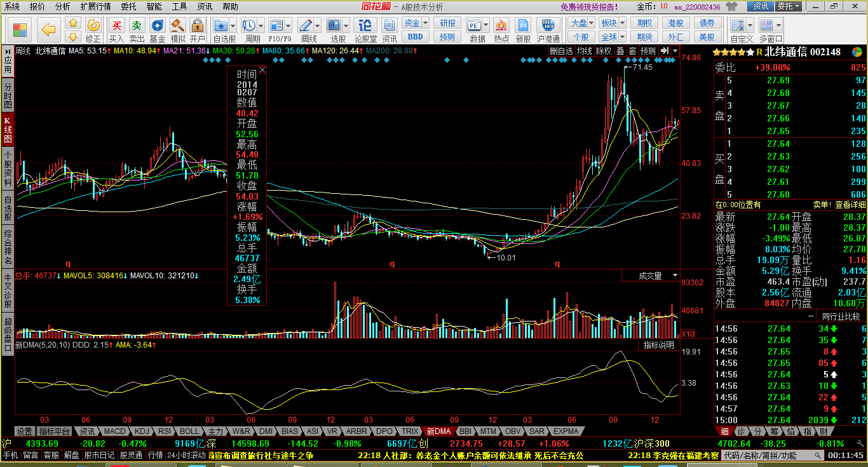Select the 分时图 sidebar tab
This screenshot has height=467, width=868.
tap(8, 95)
